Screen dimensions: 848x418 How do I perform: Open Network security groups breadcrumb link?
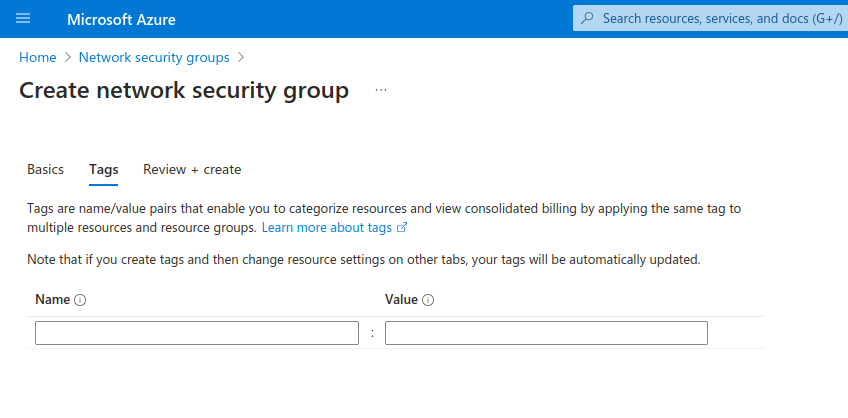coord(154,58)
